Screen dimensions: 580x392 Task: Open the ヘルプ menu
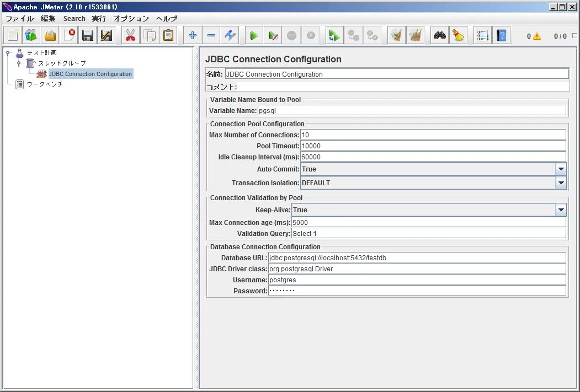point(167,19)
